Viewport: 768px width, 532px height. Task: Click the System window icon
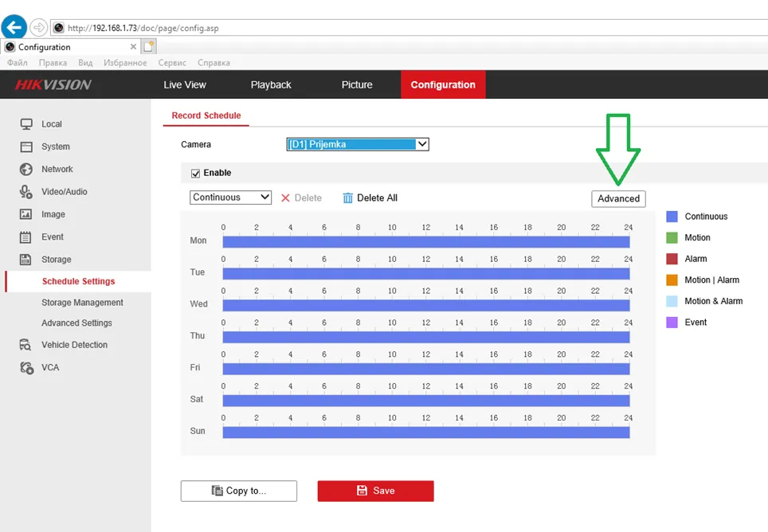pyautogui.click(x=26, y=147)
